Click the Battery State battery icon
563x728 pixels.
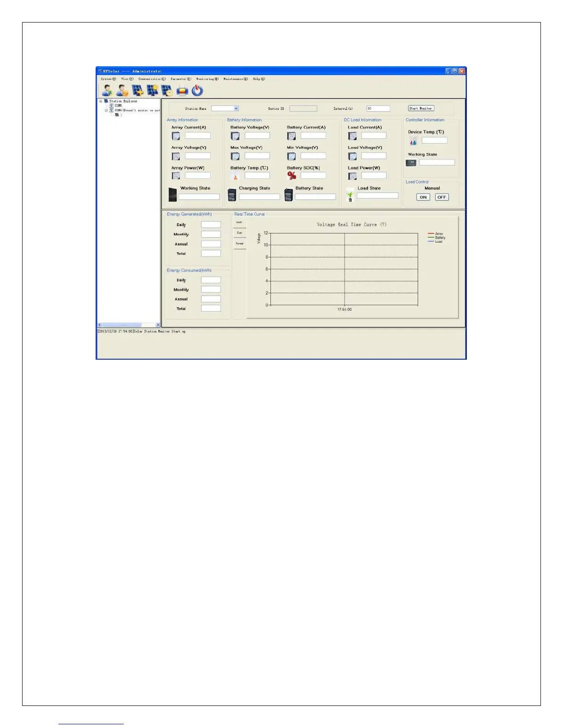[288, 195]
